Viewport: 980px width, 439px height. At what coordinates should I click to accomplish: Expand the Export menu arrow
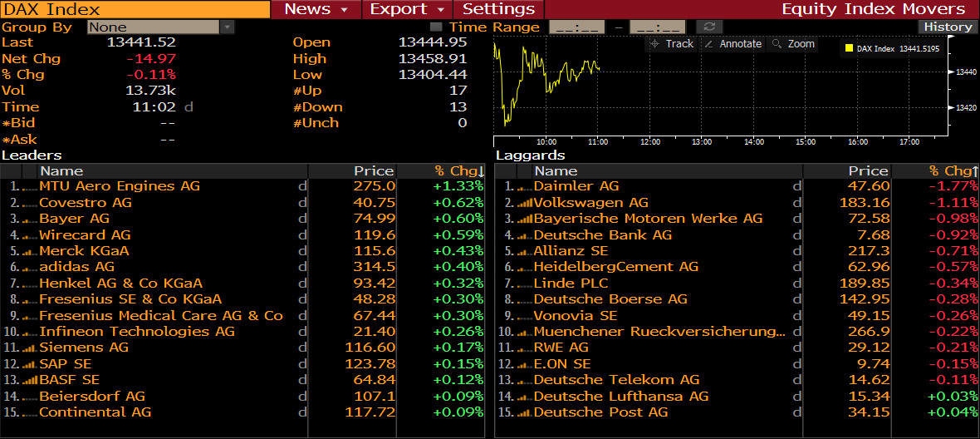[441, 10]
